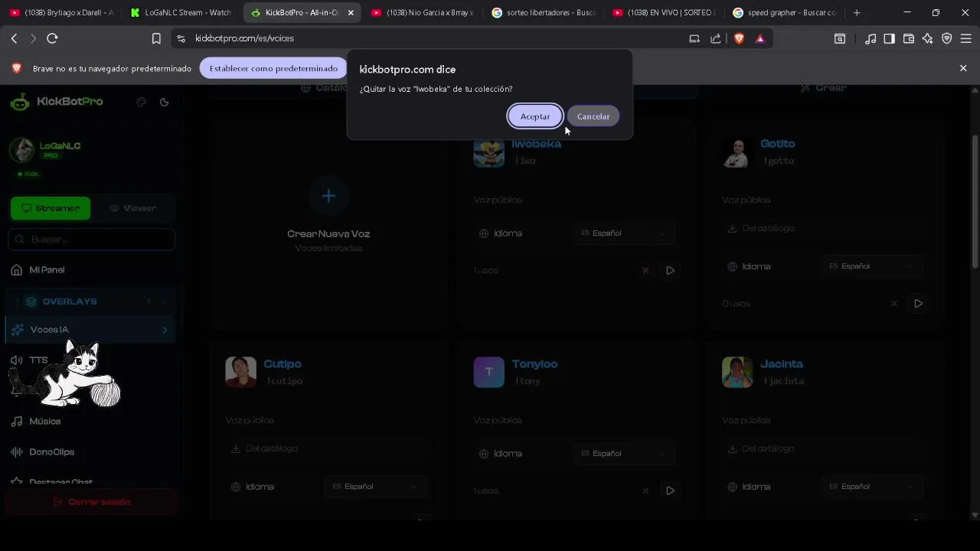Open Leo AI sparkle icon
The width and height of the screenshot is (980, 551).
point(928,38)
